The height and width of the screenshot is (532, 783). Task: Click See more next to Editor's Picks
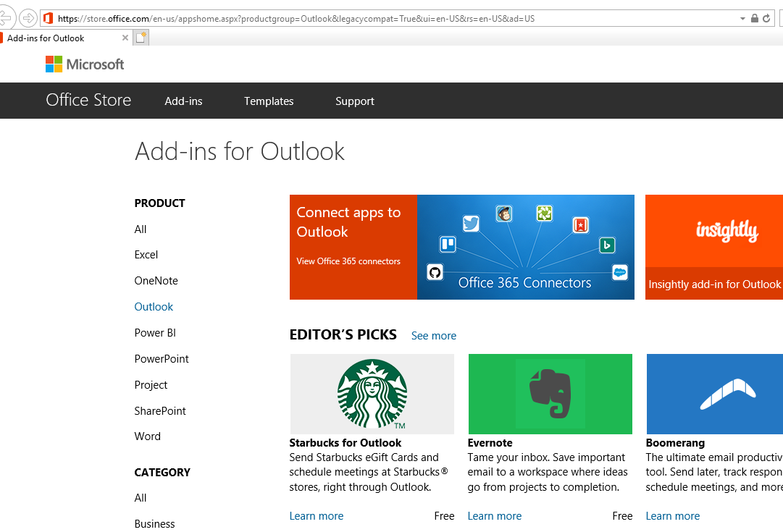pyautogui.click(x=434, y=336)
